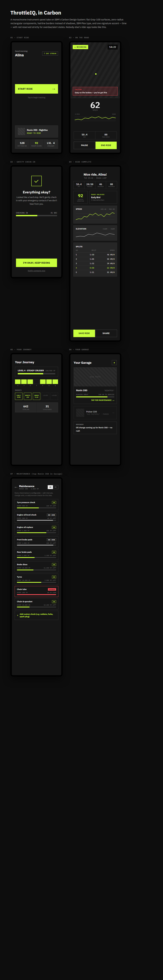163x980 pixels.
Task: Open the Chain & sprocket check
Action: [37, 603]
